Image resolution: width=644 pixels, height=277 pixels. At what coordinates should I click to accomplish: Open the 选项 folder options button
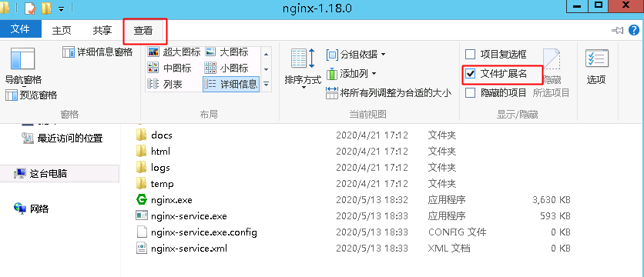click(596, 66)
